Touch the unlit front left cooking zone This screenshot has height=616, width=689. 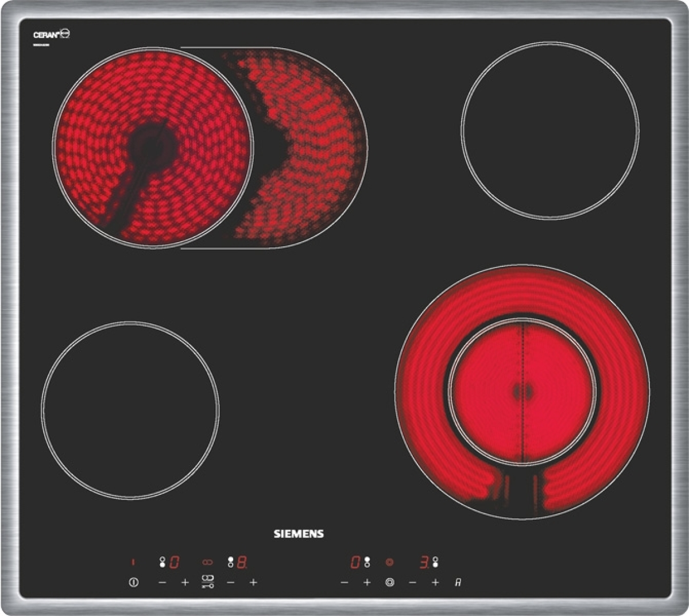coord(130,409)
